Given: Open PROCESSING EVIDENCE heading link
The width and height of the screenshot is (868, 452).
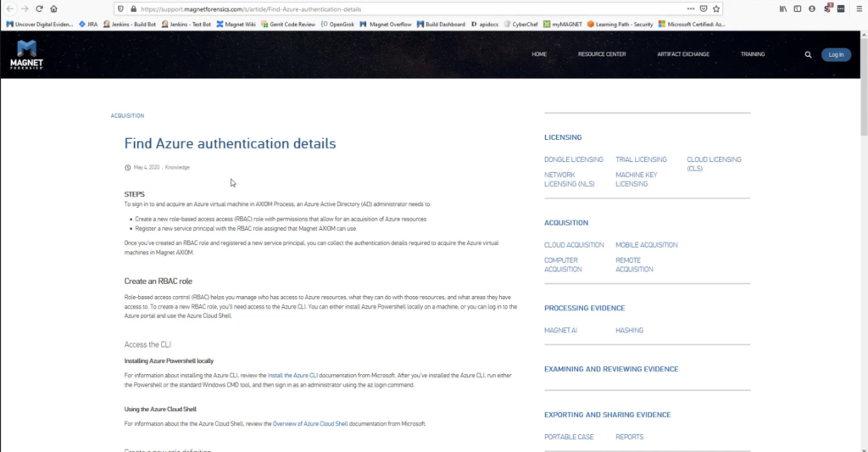Looking at the screenshot, I should (x=585, y=308).
